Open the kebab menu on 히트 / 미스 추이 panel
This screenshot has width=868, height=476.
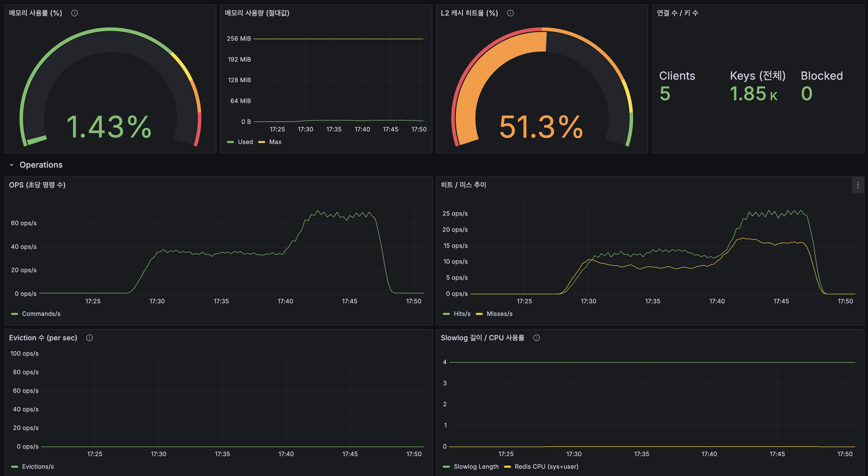858,184
